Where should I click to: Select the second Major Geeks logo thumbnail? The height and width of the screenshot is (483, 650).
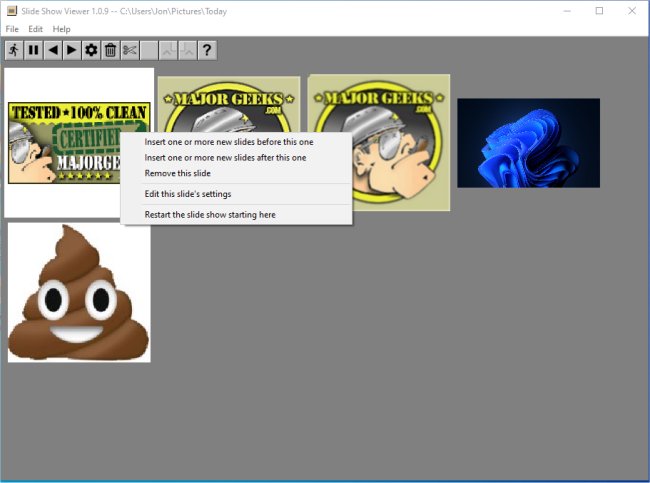tap(229, 104)
